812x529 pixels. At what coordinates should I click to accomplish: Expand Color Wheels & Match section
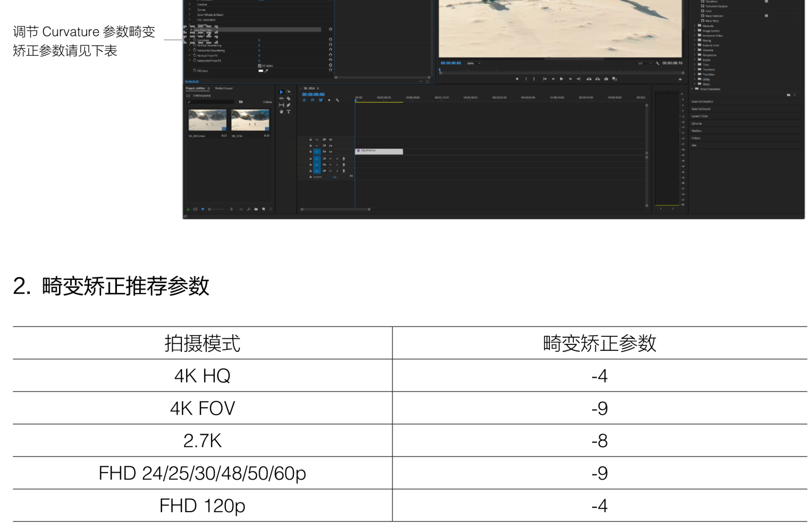189,14
